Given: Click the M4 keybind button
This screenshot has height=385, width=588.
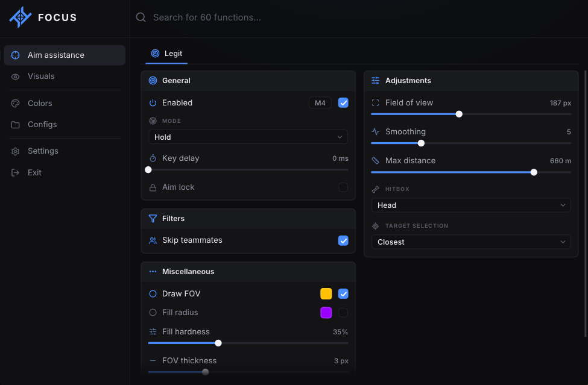Looking at the screenshot, I should 320,102.
